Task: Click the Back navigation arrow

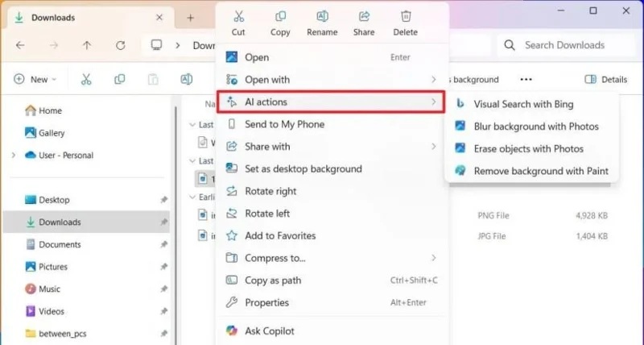Action: (20, 45)
